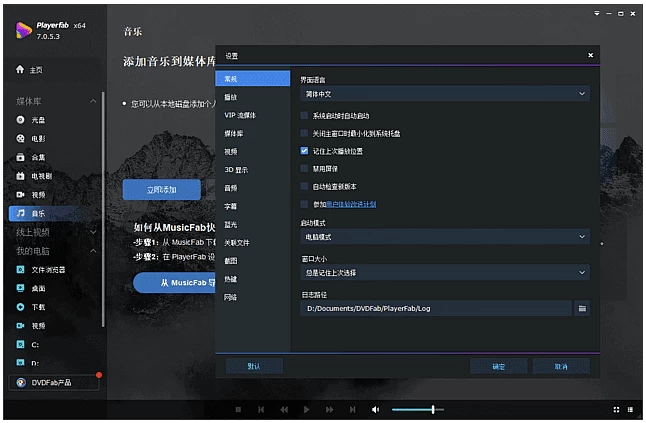Click the stop playback button
Image resolution: width=646 pixels, height=423 pixels.
click(x=238, y=410)
